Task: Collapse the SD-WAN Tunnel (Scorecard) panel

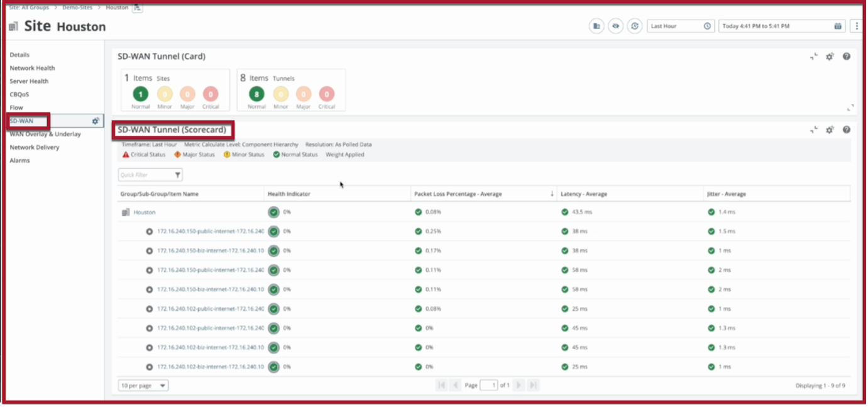Action: 814,130
